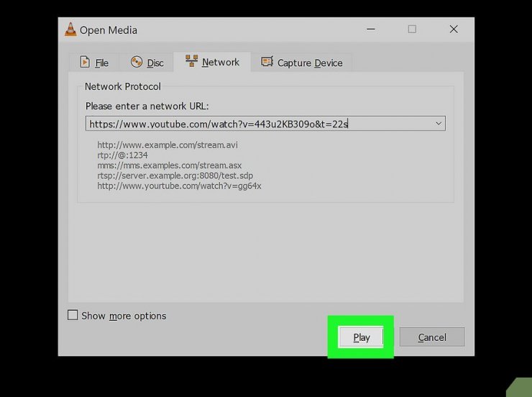
Task: Click the Capture Device tab's card icon
Action: coord(267,63)
